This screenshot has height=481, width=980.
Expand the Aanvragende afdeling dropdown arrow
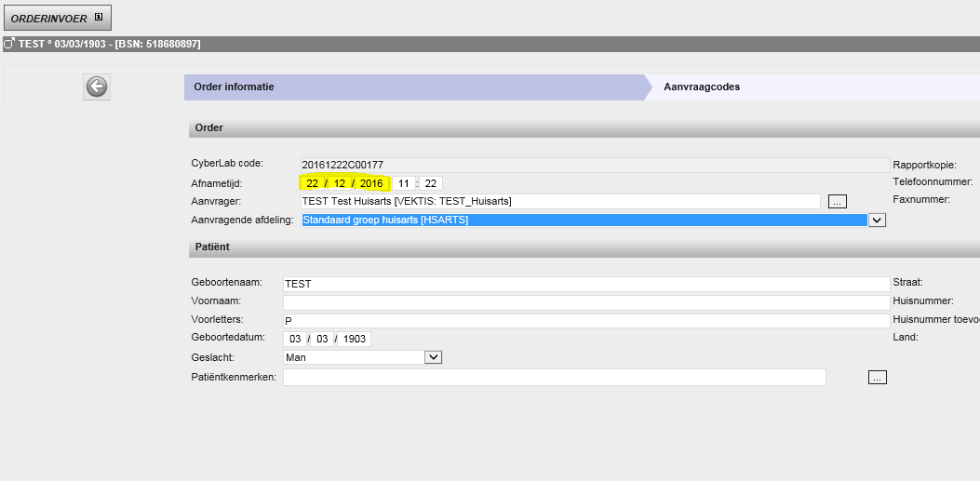pyautogui.click(x=876, y=220)
